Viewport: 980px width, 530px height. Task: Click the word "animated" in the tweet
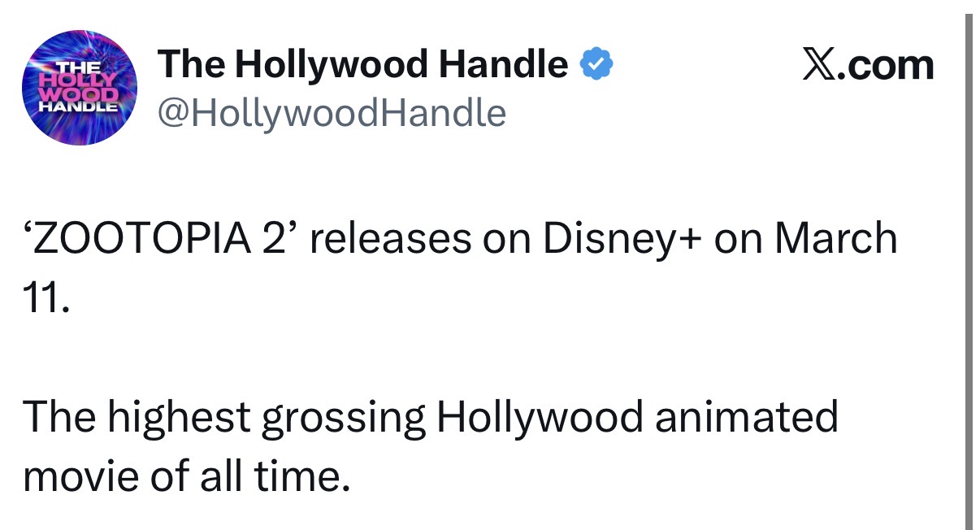(x=747, y=418)
